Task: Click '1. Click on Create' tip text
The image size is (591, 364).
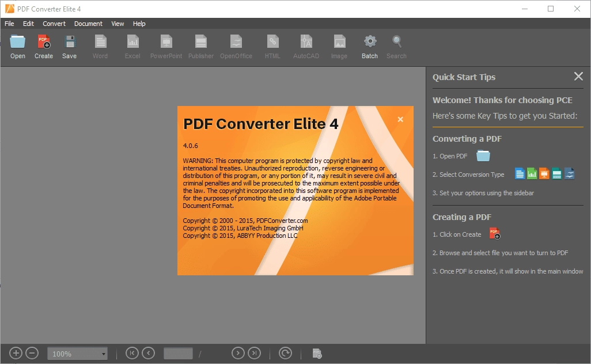Action: 457,234
